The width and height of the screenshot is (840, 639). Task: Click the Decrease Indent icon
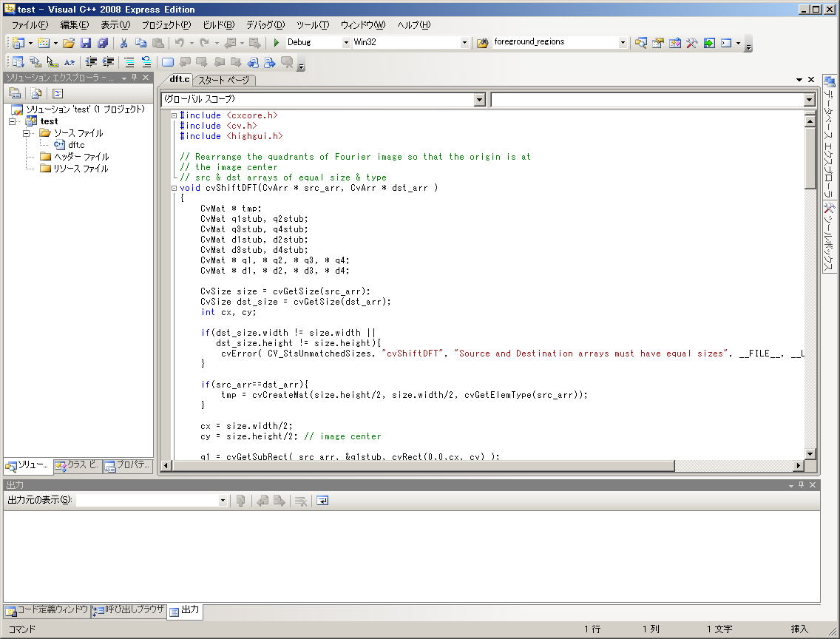click(x=91, y=62)
